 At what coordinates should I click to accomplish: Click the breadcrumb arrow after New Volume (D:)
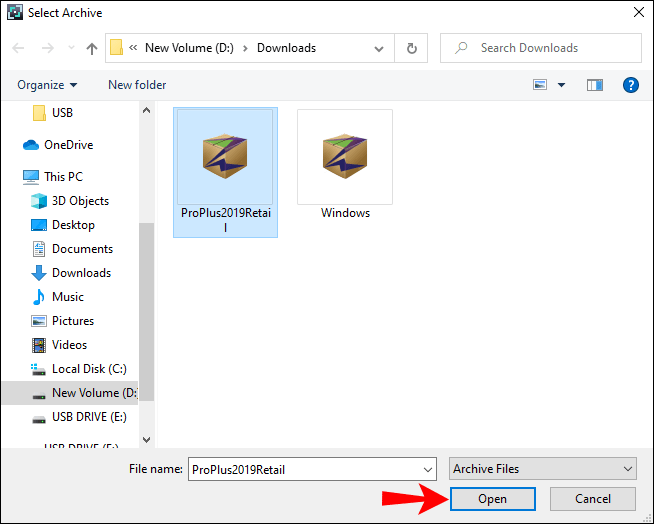coord(245,48)
